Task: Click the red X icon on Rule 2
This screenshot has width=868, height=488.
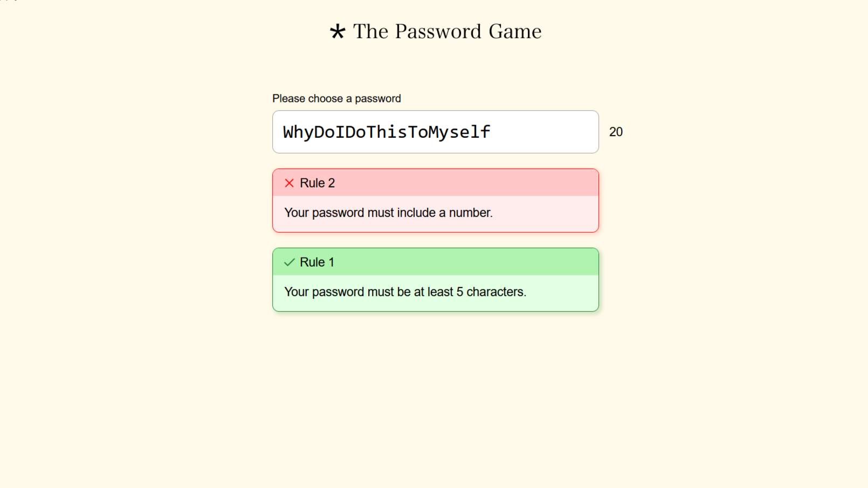Action: tap(290, 183)
